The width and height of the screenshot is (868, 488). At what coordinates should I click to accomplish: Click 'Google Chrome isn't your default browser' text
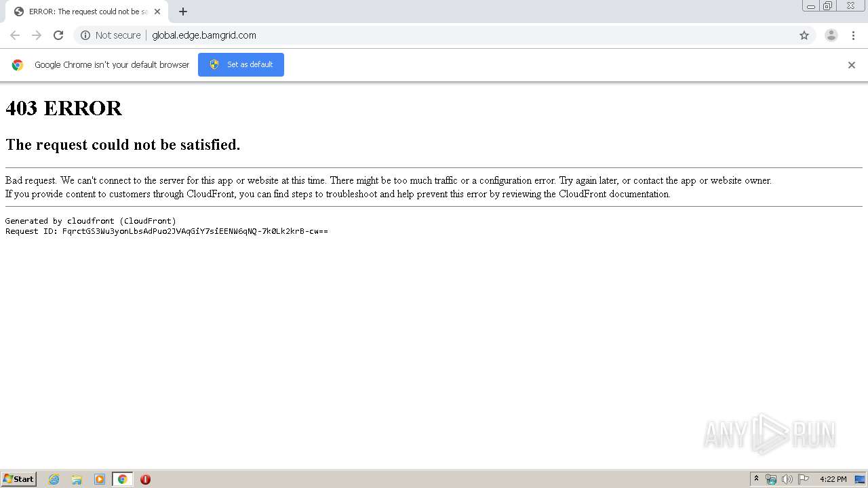coord(112,65)
